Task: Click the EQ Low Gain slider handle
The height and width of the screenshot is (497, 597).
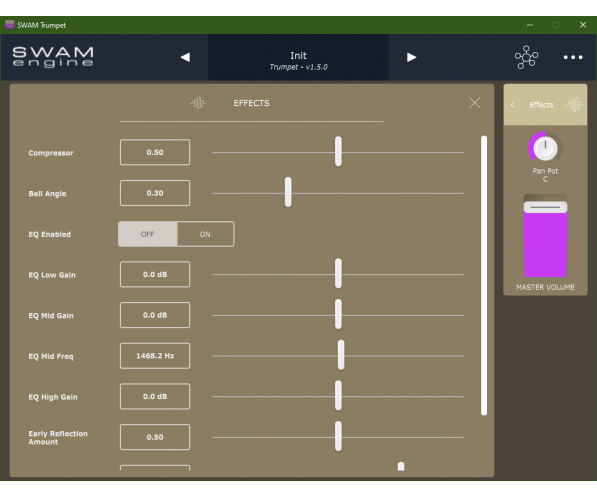Action: 338,273
